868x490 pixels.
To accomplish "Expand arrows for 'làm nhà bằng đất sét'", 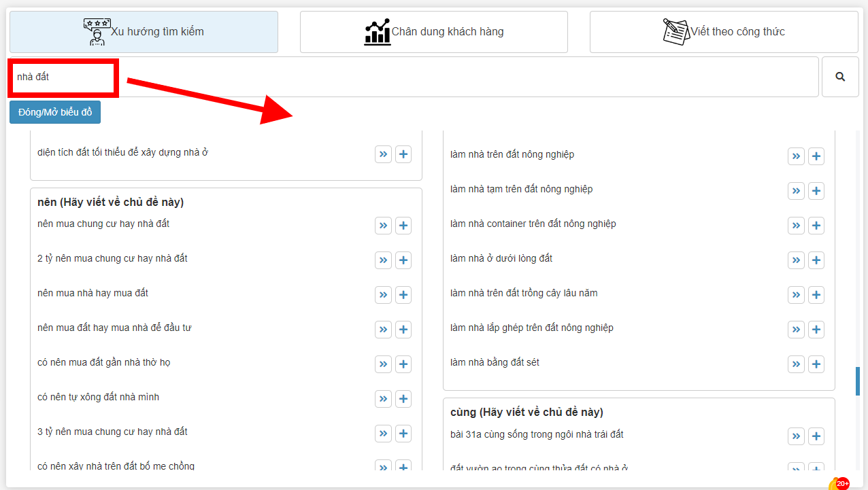I will click(x=796, y=364).
